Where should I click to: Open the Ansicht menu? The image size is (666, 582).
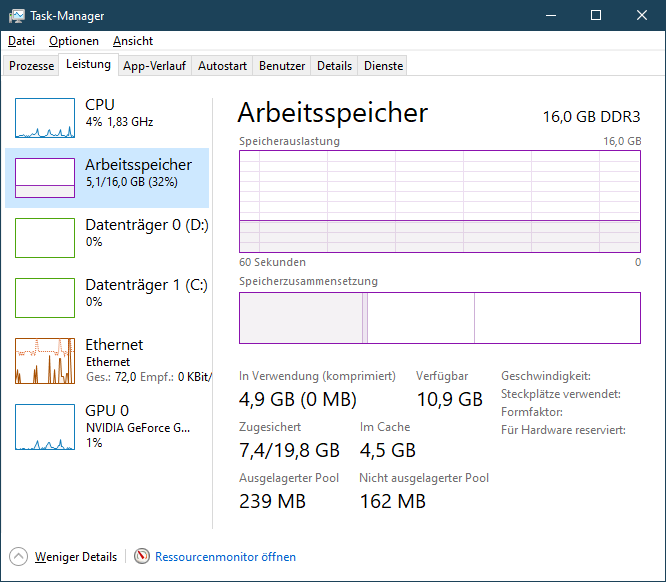coord(133,41)
